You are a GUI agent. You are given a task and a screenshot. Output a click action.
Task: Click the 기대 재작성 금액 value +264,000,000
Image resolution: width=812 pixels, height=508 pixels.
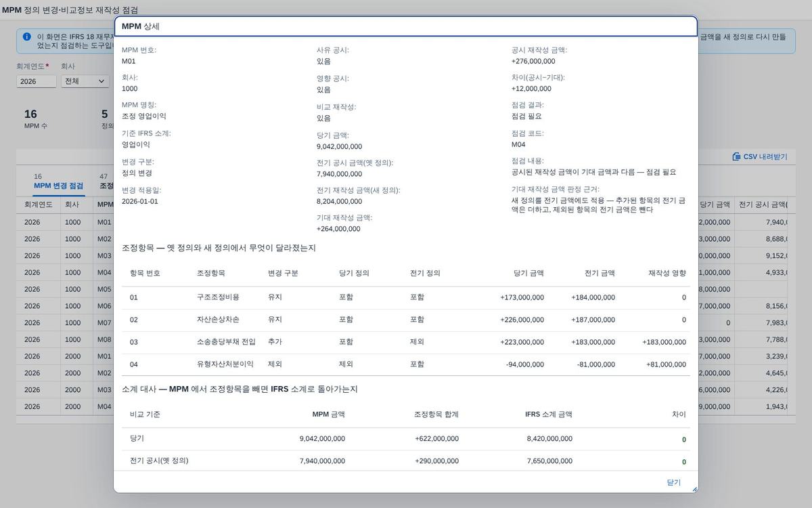(338, 229)
